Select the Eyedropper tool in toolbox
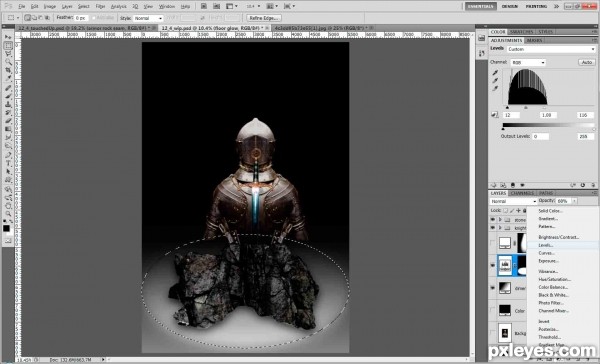Image resolution: width=600 pixels, height=364 pixels. pyautogui.click(x=8, y=79)
